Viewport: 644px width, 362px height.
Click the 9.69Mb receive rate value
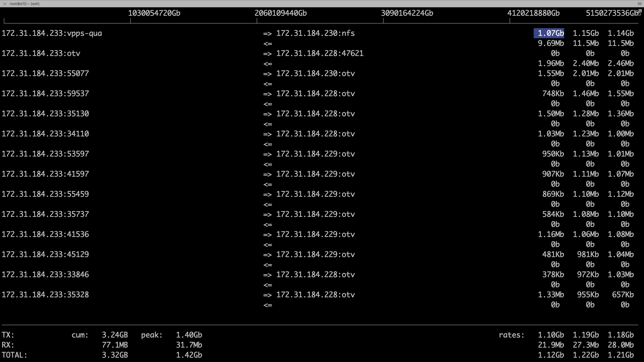pos(551,43)
